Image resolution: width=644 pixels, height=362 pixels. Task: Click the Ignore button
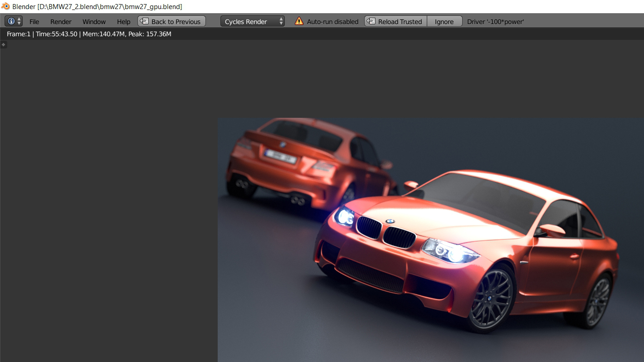click(x=444, y=21)
